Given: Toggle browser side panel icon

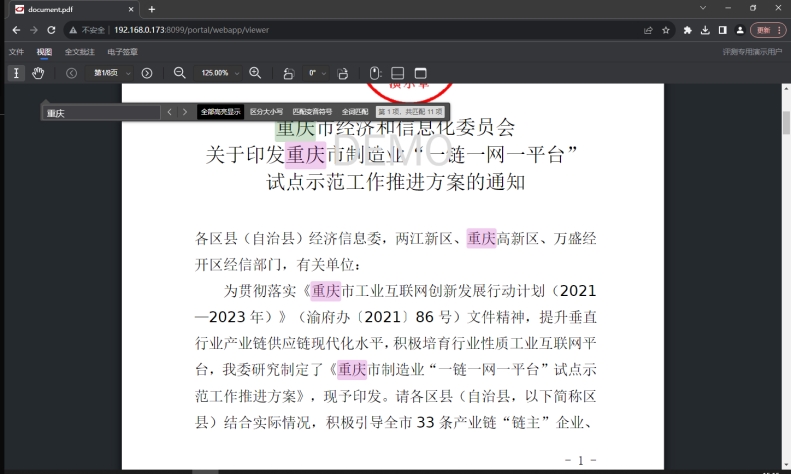Looking at the screenshot, I should [x=722, y=30].
